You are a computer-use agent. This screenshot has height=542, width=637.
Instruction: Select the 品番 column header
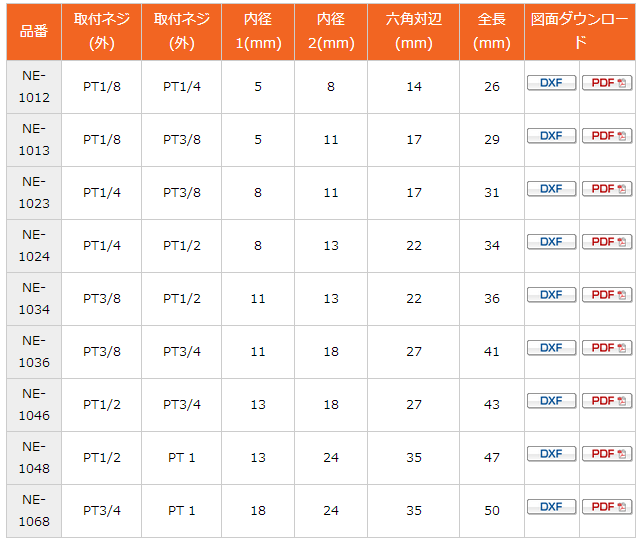pos(34,32)
